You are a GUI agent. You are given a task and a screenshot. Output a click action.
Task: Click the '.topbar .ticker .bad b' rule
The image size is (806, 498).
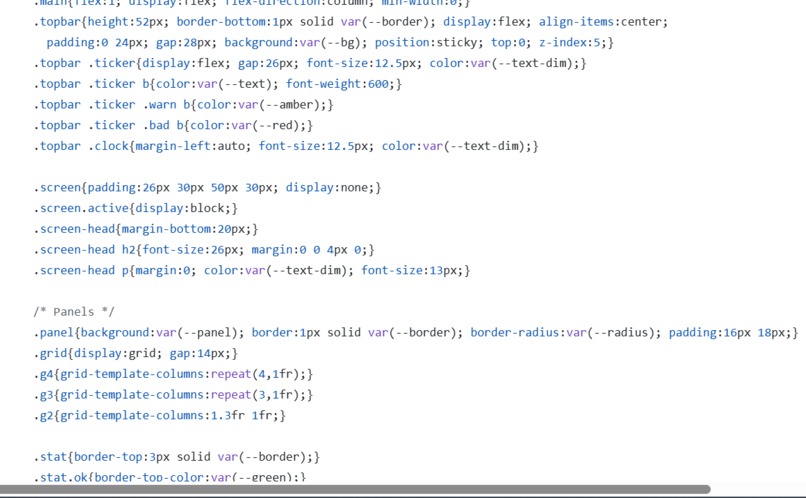[173, 125]
